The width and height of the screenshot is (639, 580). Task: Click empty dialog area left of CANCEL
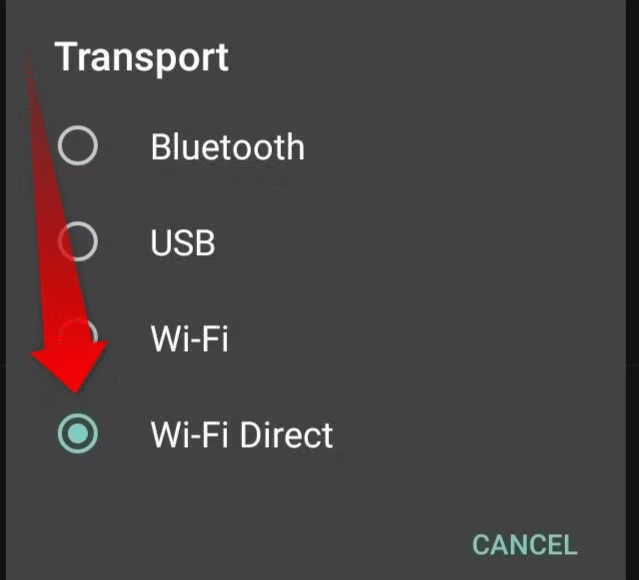245,545
